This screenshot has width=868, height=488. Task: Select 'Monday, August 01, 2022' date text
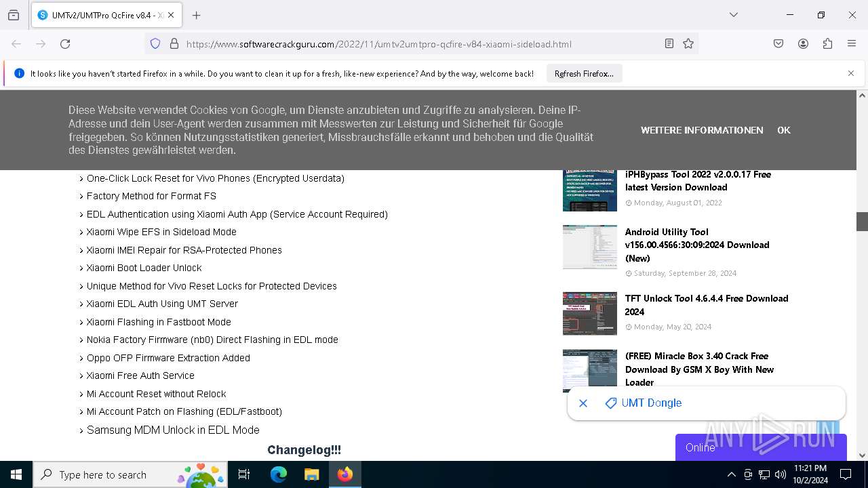[677, 203]
